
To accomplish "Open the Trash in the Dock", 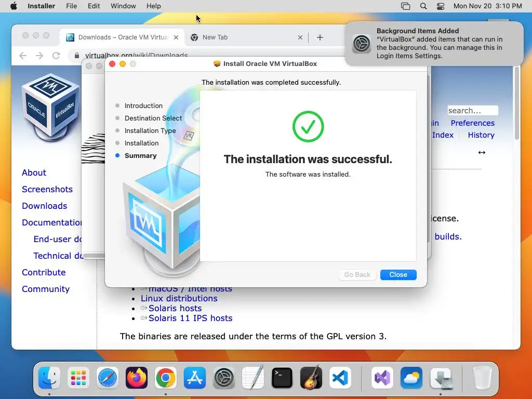I will click(482, 378).
